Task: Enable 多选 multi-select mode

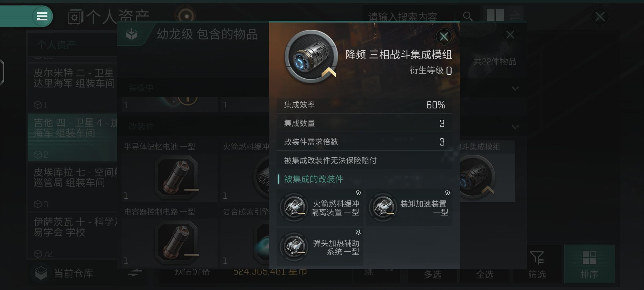Action: click(433, 274)
